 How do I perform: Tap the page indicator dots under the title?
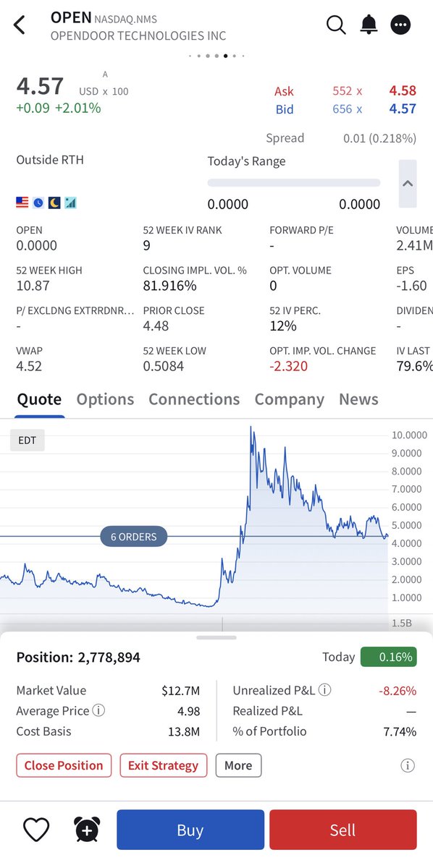click(216, 55)
